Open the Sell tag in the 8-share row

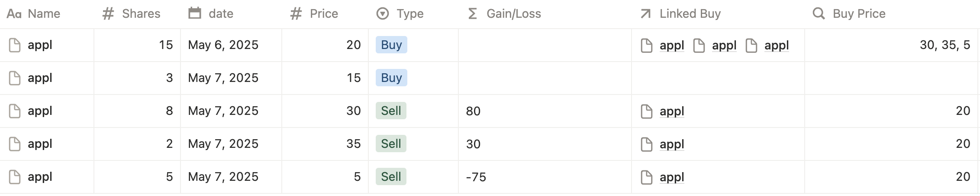pos(391,111)
